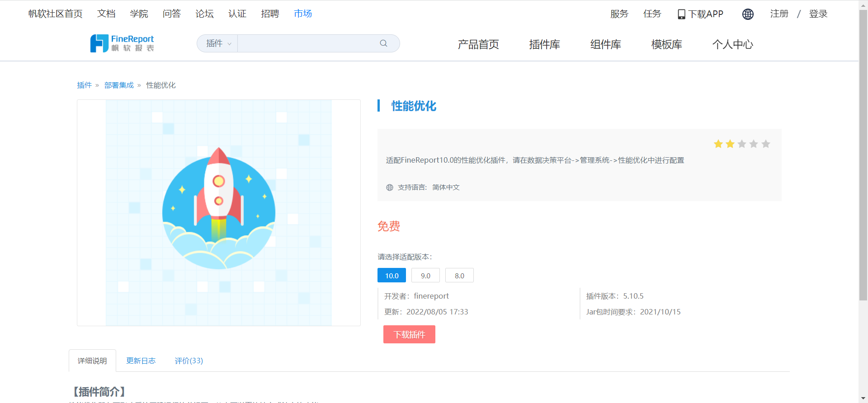868x403 pixels.
Task: Click the search input field
Action: (307, 43)
